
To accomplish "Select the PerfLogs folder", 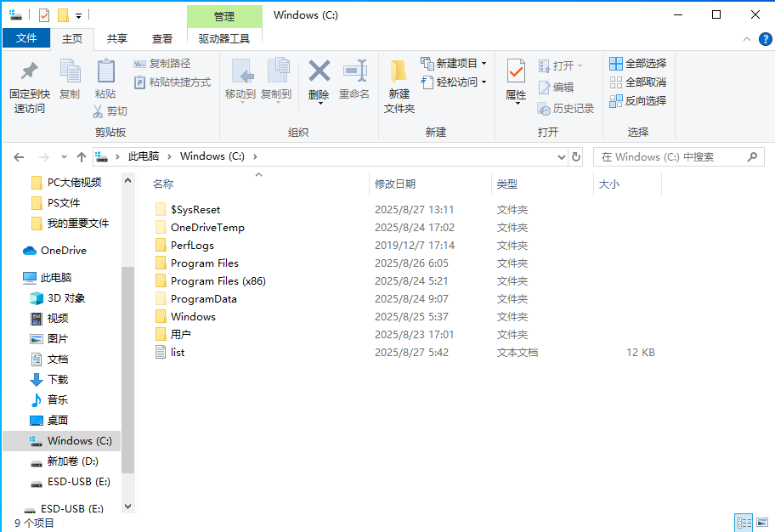I will [x=192, y=246].
